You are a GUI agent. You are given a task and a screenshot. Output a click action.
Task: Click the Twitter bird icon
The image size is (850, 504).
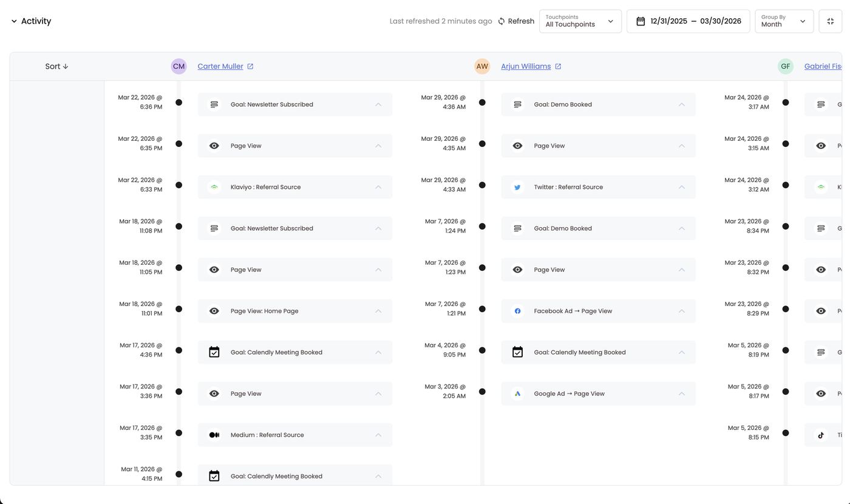click(518, 187)
